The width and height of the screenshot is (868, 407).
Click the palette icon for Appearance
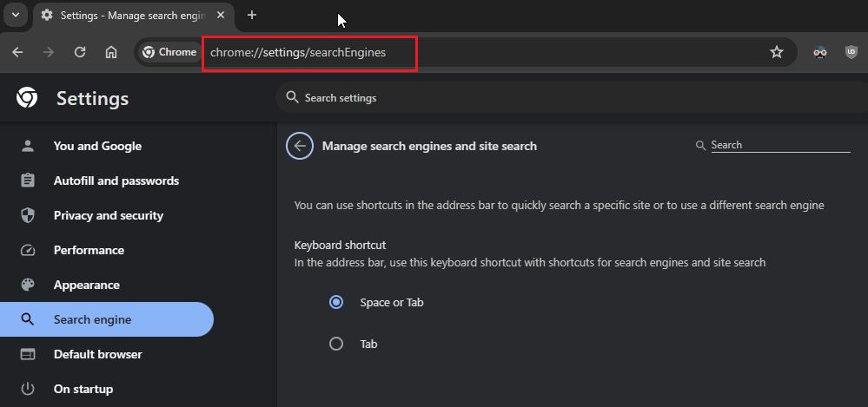click(27, 286)
